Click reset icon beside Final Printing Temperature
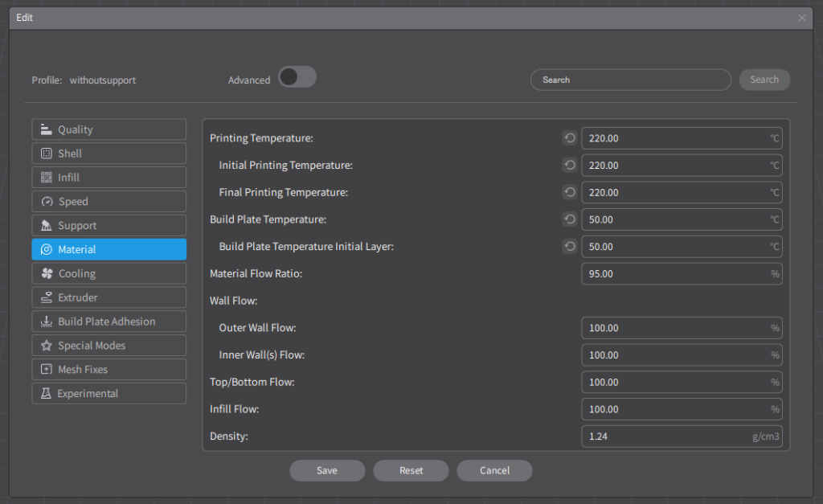This screenshot has height=504, width=823. [570, 192]
